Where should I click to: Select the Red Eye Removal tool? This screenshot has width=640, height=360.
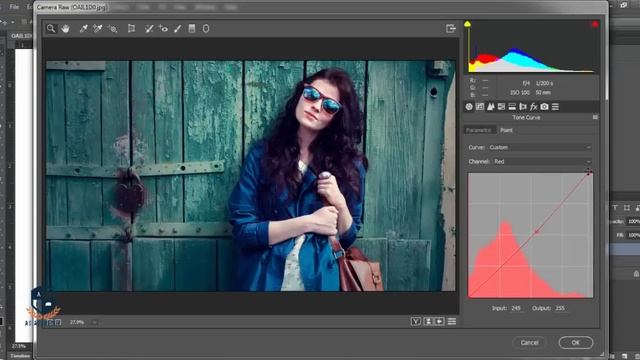(163, 29)
